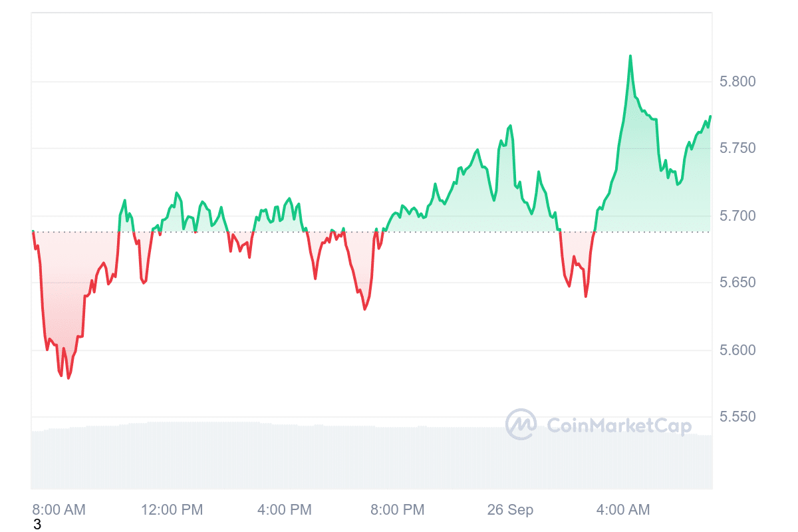Click the 8:00 AM time label
The height and width of the screenshot is (532, 798).
point(59,510)
